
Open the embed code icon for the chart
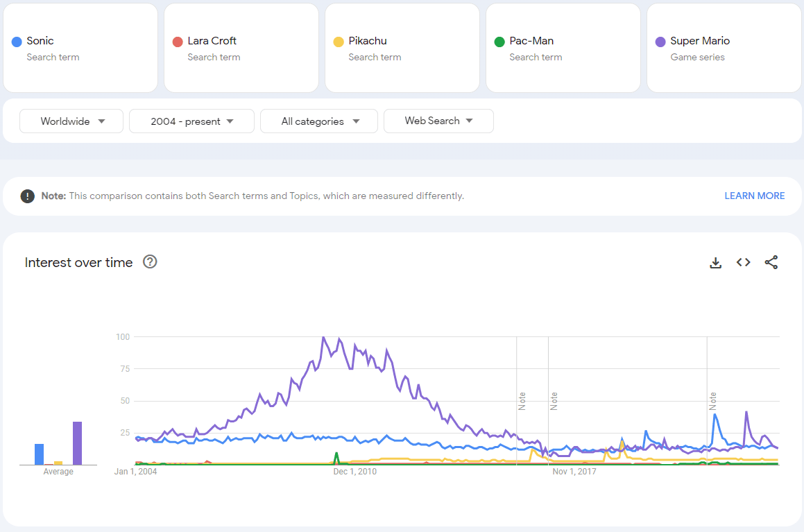(x=743, y=262)
